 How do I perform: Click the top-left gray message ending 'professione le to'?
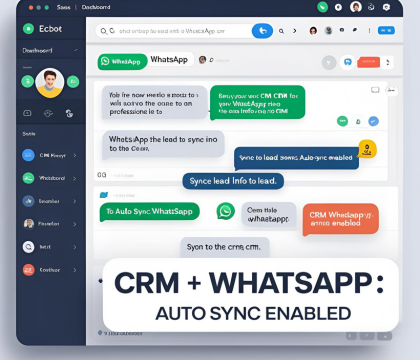coord(155,103)
